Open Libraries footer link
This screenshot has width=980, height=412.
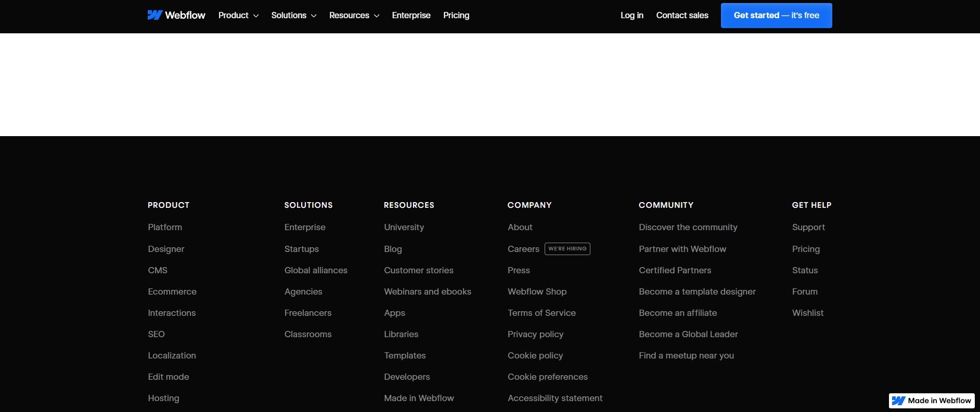(401, 334)
